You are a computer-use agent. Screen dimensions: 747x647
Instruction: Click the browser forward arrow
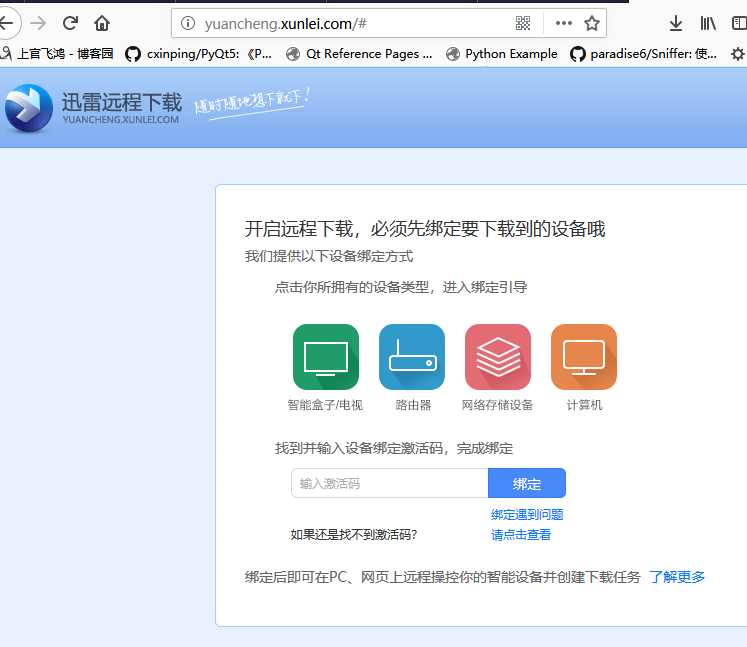(x=38, y=23)
